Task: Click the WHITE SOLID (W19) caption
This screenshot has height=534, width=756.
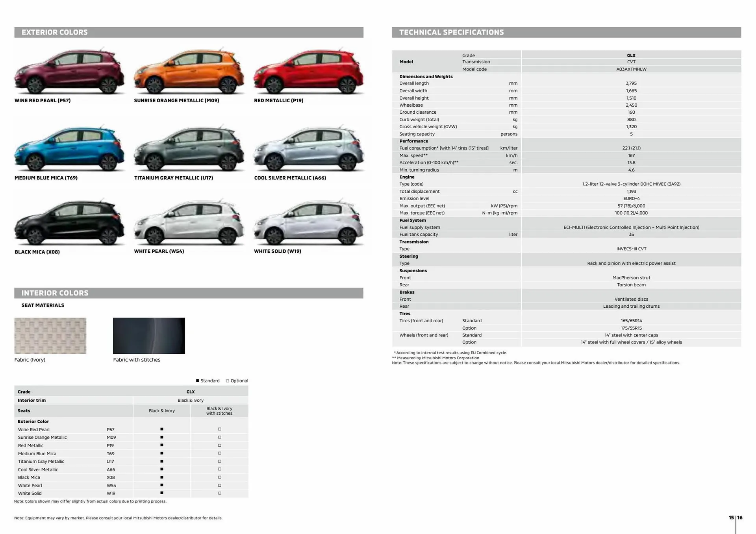Action: [x=278, y=251]
